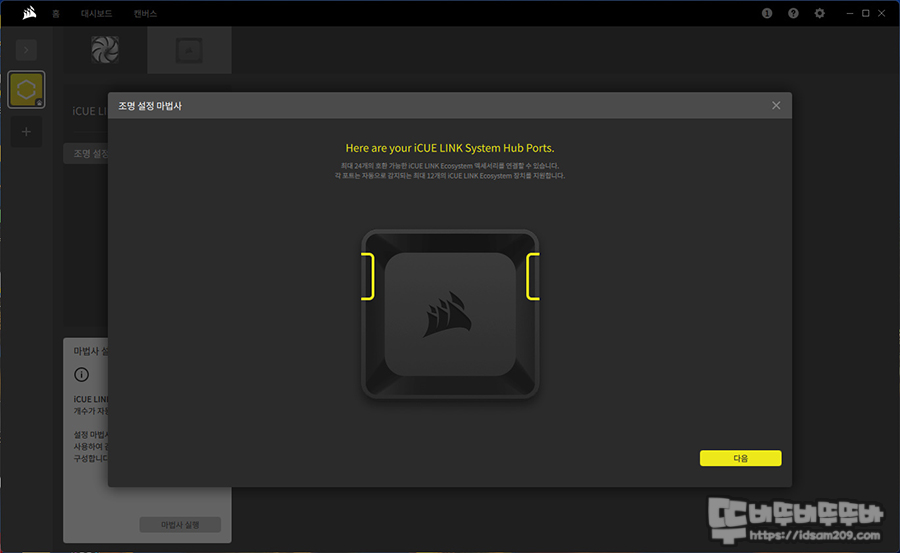Screen dimensions: 900x553
Task: Maximize the iCUE window
Action: 866,13
